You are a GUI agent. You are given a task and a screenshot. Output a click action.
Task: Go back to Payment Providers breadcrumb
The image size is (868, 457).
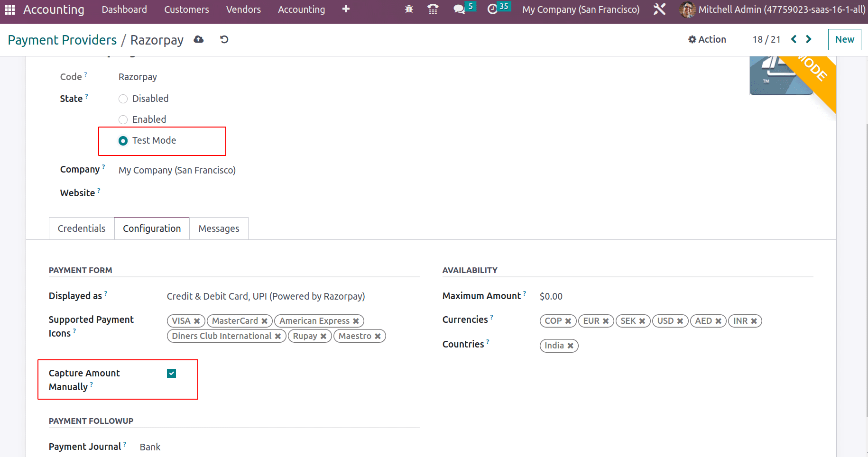tap(62, 40)
